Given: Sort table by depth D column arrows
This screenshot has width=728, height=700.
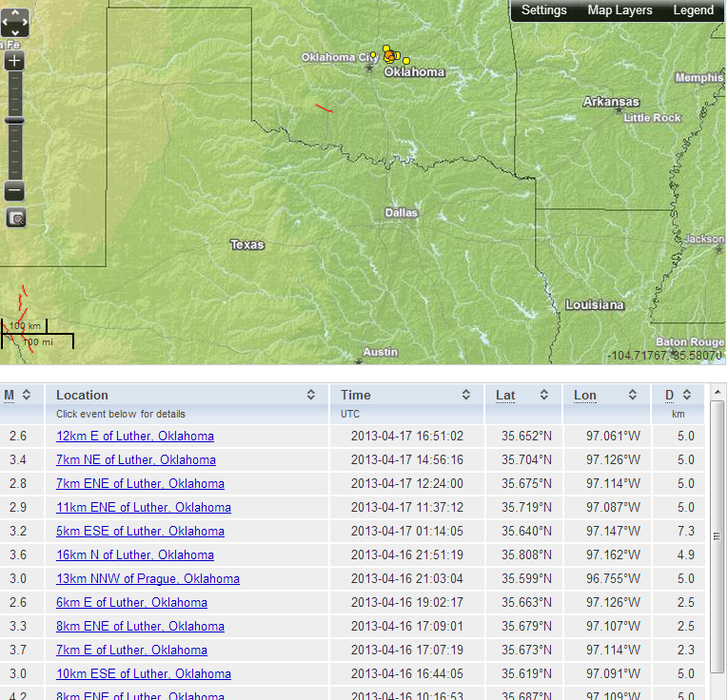Looking at the screenshot, I should pyautogui.click(x=687, y=395).
